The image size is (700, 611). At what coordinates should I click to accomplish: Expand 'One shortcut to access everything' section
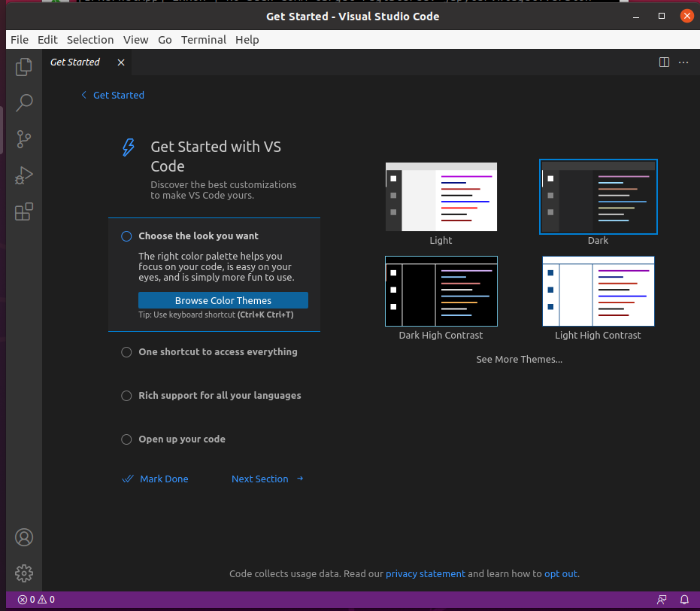click(x=218, y=352)
